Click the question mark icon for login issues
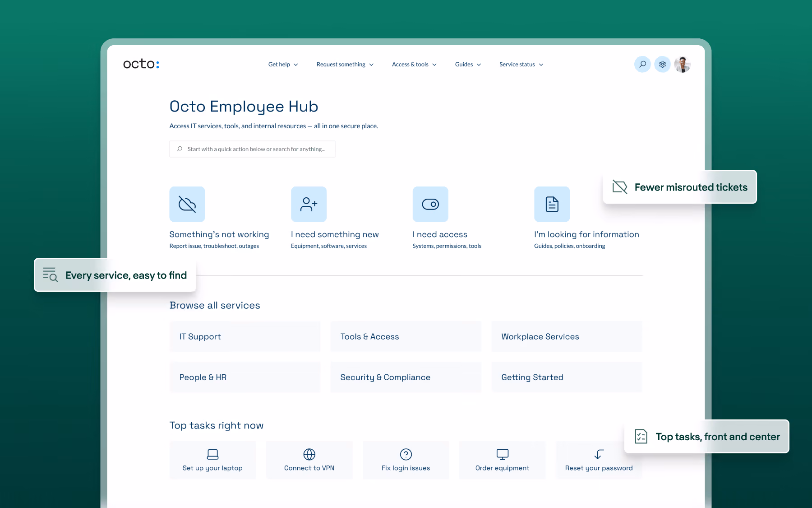The width and height of the screenshot is (812, 508). 406,454
